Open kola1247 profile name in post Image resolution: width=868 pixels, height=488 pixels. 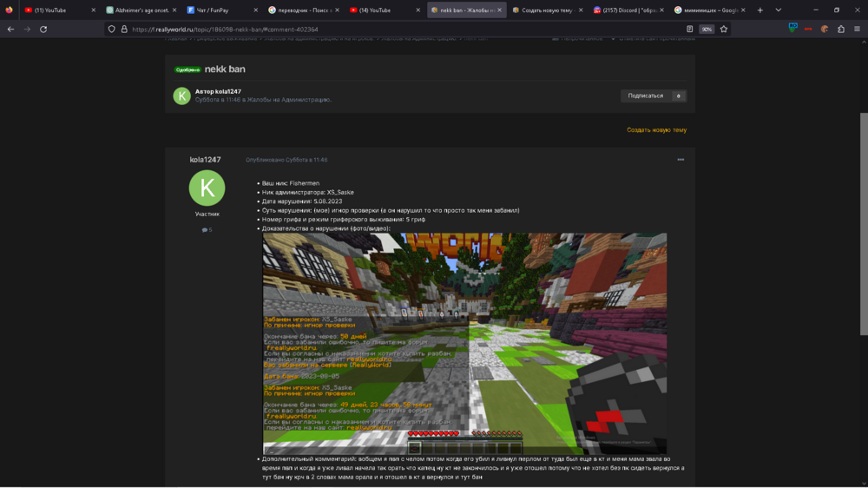[x=206, y=160]
